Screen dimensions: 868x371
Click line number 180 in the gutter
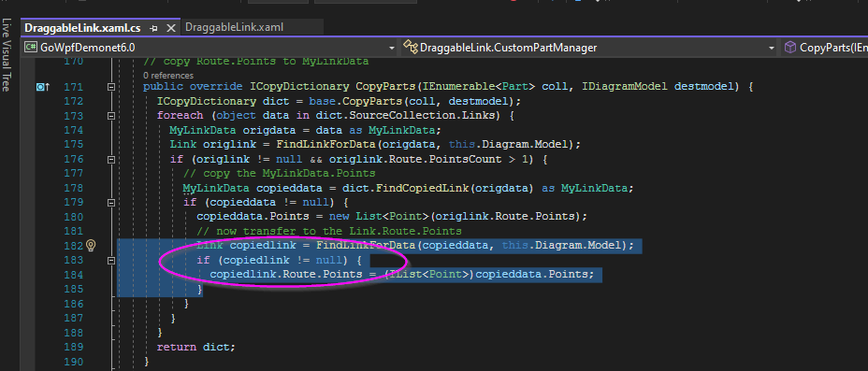[x=74, y=217]
